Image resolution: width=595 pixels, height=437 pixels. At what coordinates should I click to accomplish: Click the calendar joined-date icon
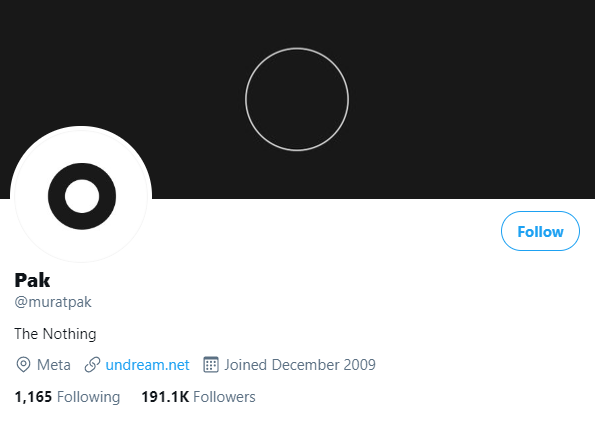click(211, 365)
